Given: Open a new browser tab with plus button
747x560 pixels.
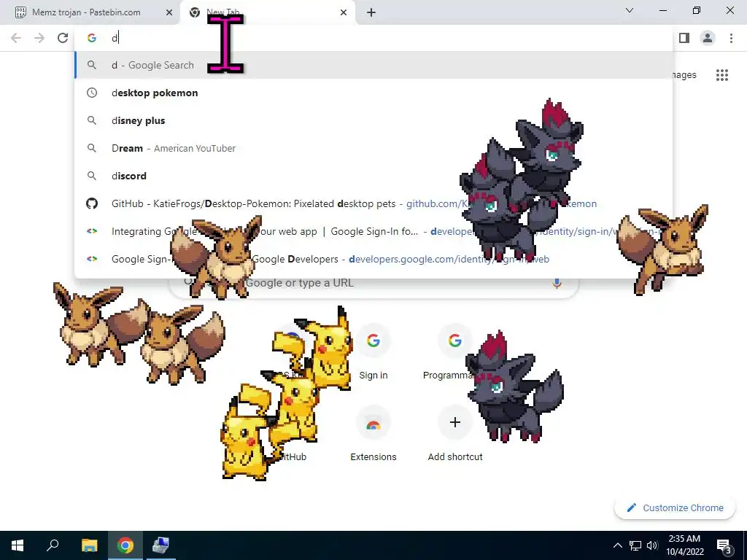Looking at the screenshot, I should click(x=371, y=13).
